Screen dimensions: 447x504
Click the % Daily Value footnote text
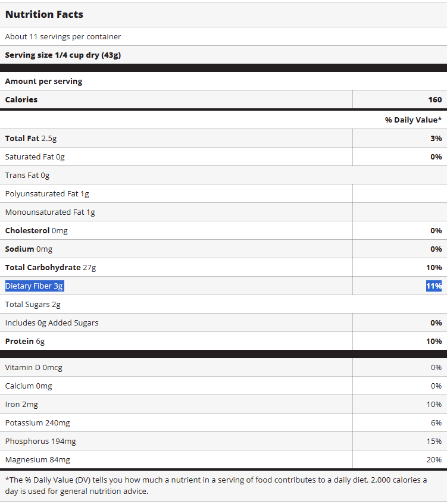pos(215,485)
